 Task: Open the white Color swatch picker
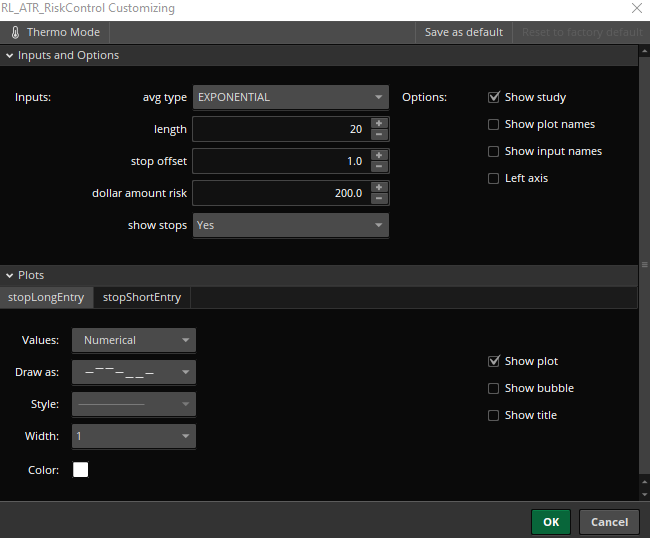(81, 470)
